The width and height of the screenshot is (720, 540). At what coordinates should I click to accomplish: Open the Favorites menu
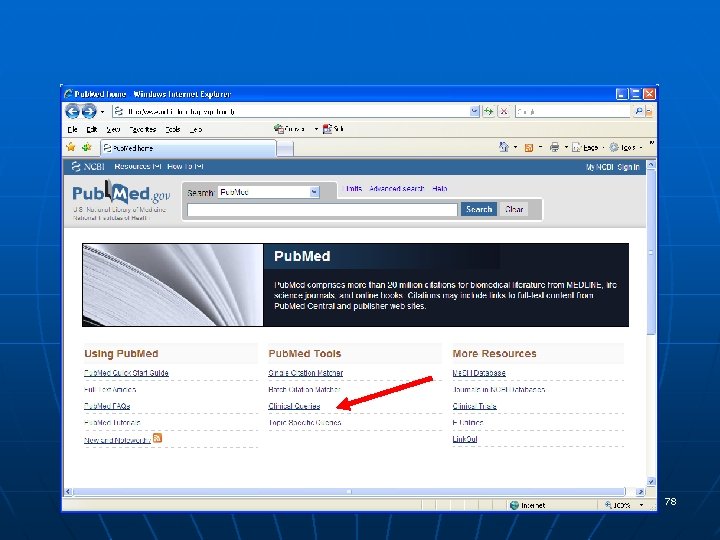click(x=142, y=129)
